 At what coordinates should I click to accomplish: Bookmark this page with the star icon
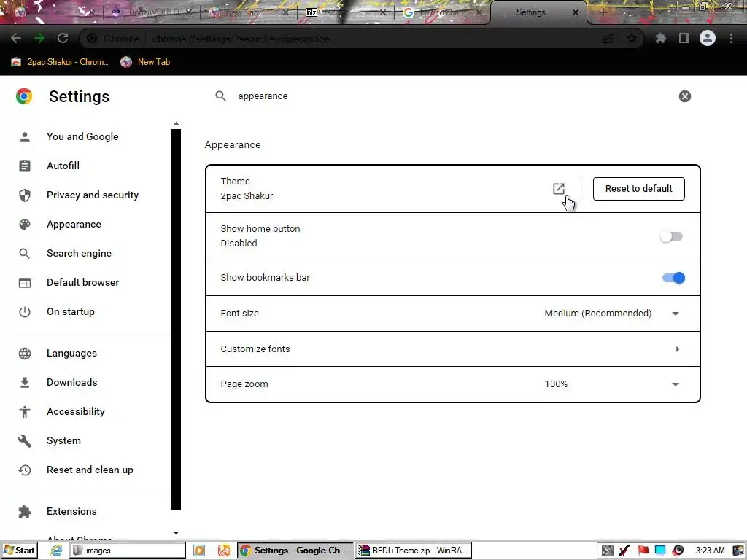pos(631,38)
